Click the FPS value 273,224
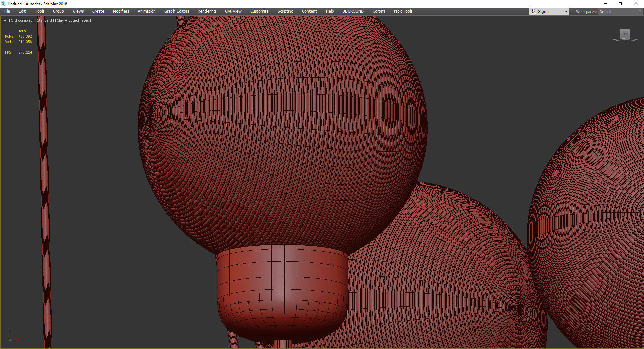 click(x=25, y=52)
